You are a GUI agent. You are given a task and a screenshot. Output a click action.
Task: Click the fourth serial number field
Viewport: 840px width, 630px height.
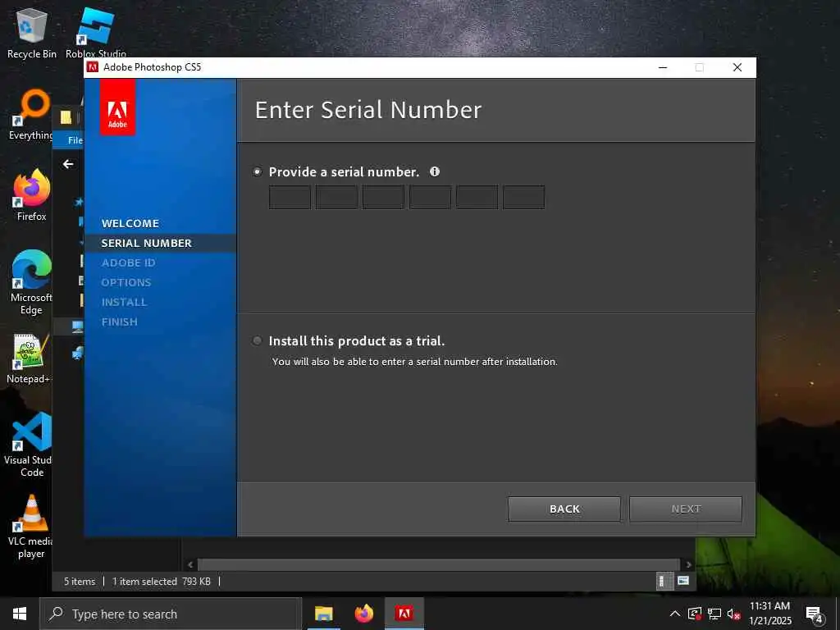(430, 197)
